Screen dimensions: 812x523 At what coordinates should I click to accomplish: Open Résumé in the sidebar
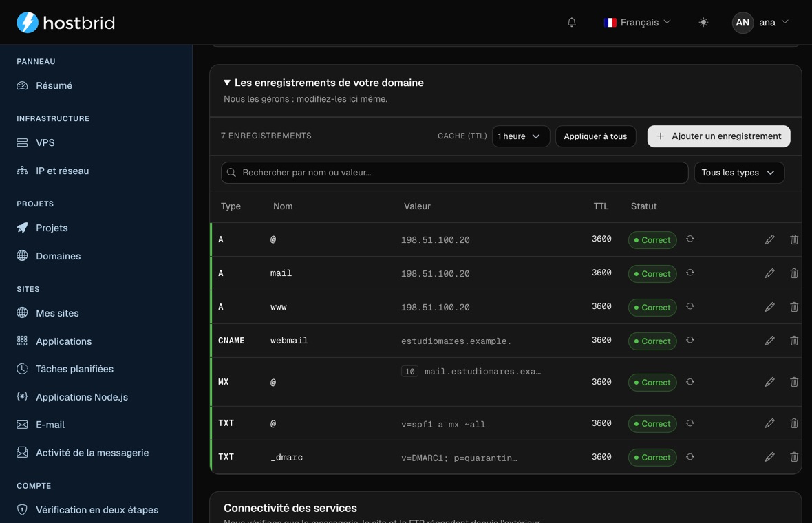click(x=45, y=85)
